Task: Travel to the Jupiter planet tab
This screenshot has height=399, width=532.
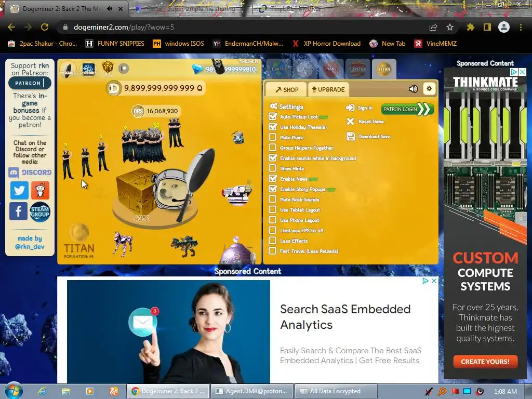Action: (357, 69)
